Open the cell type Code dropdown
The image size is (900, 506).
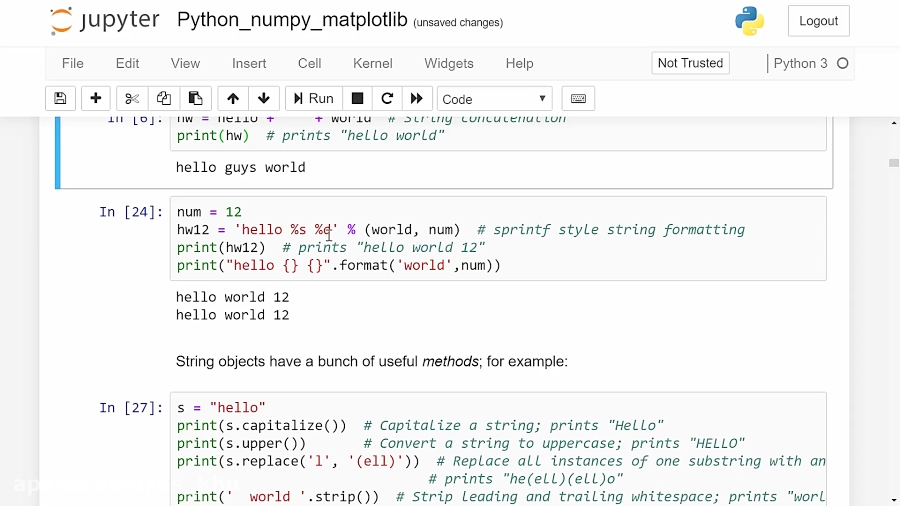[495, 98]
